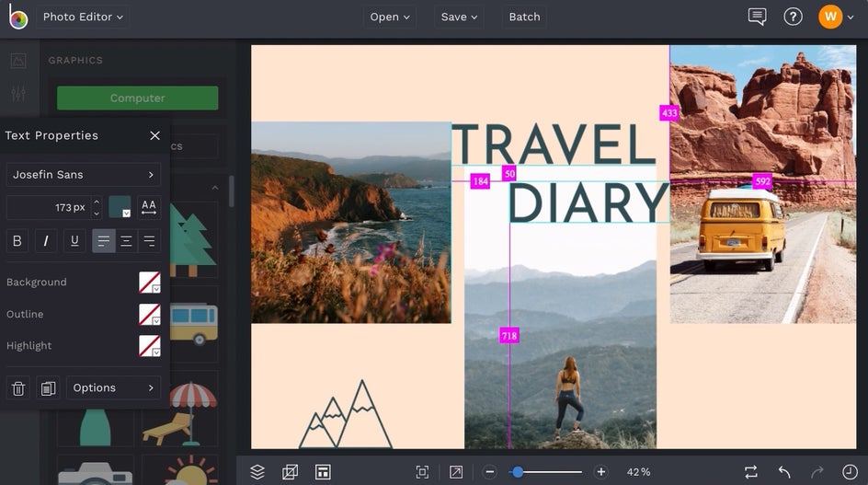Open the Edit sliders sidebar icon
Image resolution: width=868 pixels, height=485 pixels.
[18, 93]
